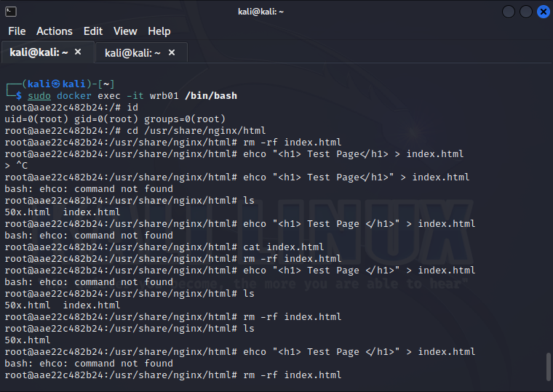The height and width of the screenshot is (392, 553).
Task: Minimize the terminal window
Action: click(508, 12)
